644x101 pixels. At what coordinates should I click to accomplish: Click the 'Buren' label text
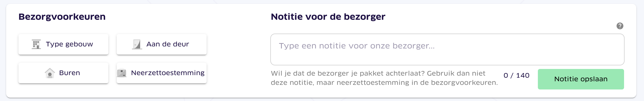coord(70,73)
